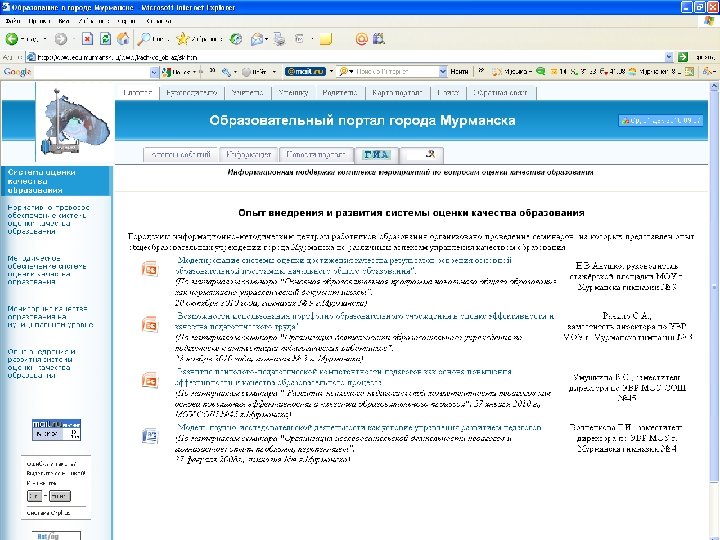The height and width of the screenshot is (540, 720).
Task: Switch to the Родителю tab
Action: 340,93
